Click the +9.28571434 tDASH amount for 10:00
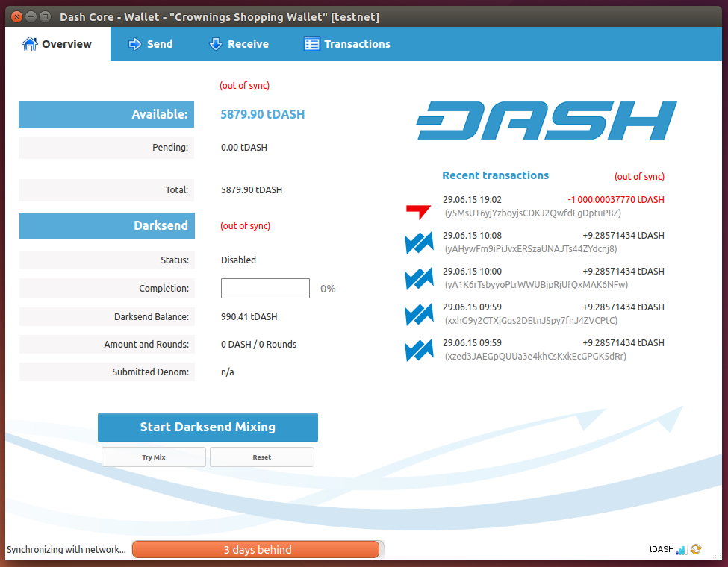Screen dimensions: 728x567 (x=623, y=272)
